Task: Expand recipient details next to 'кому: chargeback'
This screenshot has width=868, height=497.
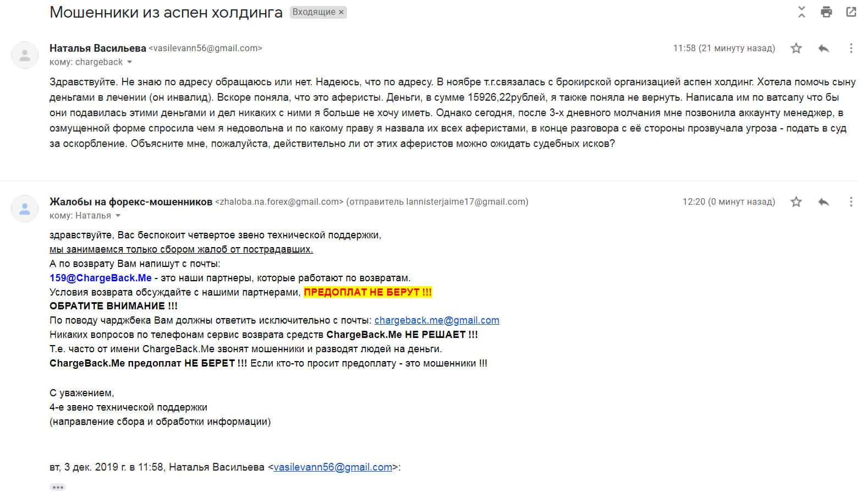Action: pyautogui.click(x=130, y=62)
